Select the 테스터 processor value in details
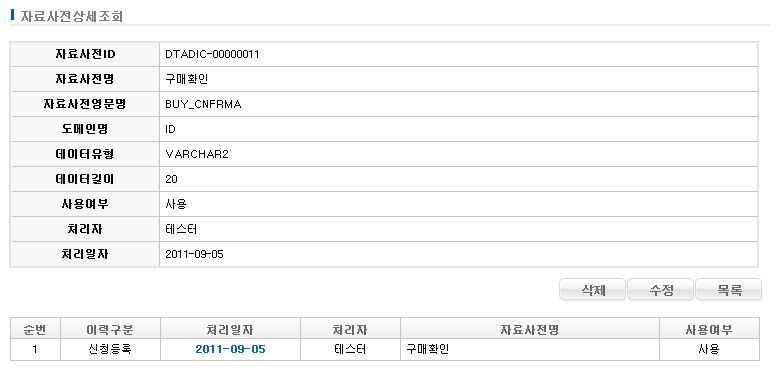 181,229
